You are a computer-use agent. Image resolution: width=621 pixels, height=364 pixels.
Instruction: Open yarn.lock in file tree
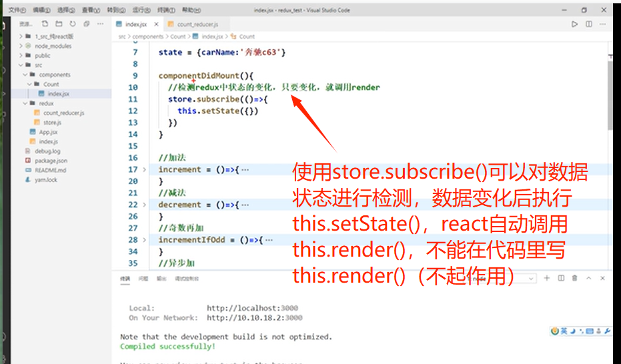pyautogui.click(x=45, y=179)
